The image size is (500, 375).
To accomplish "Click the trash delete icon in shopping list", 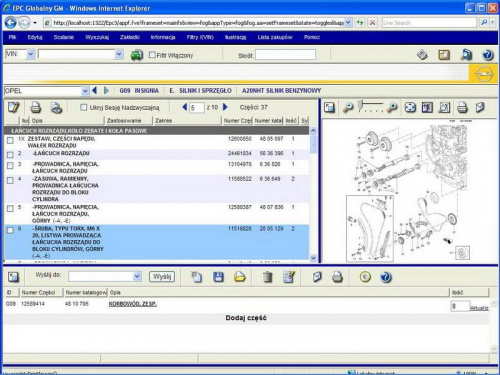I will (x=268, y=277).
